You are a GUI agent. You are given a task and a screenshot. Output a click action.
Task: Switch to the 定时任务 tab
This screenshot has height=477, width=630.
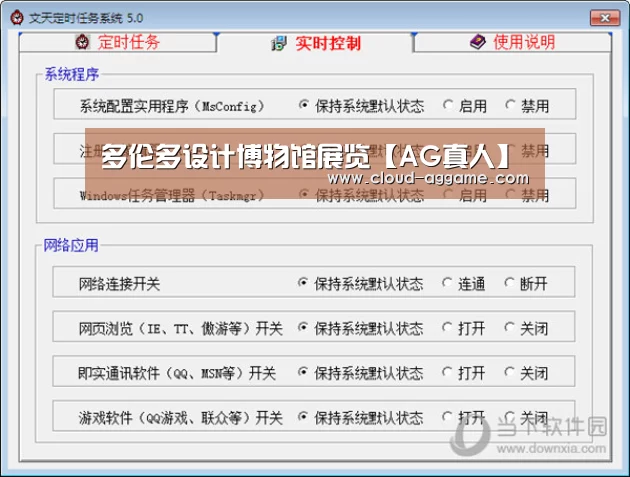pos(117,42)
